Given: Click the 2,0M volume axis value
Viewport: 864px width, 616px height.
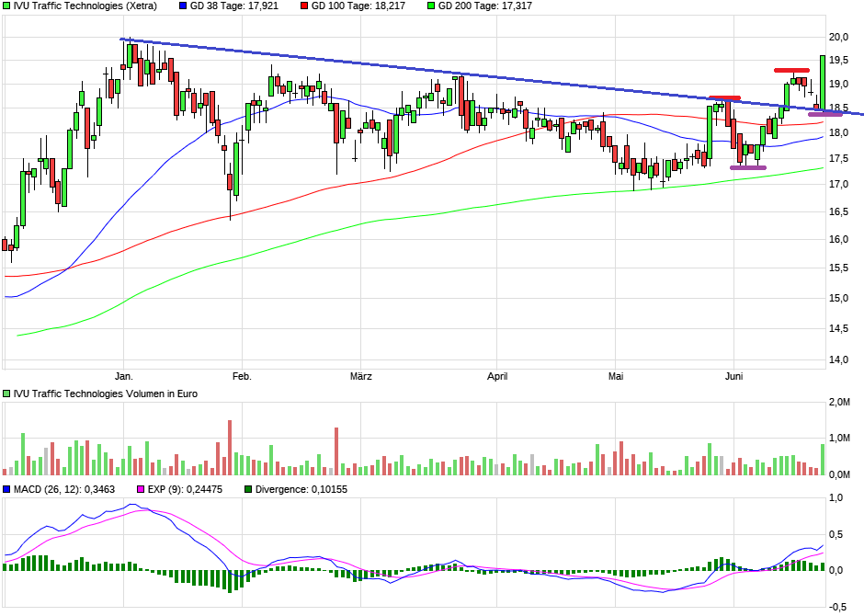Looking at the screenshot, I should [x=840, y=402].
